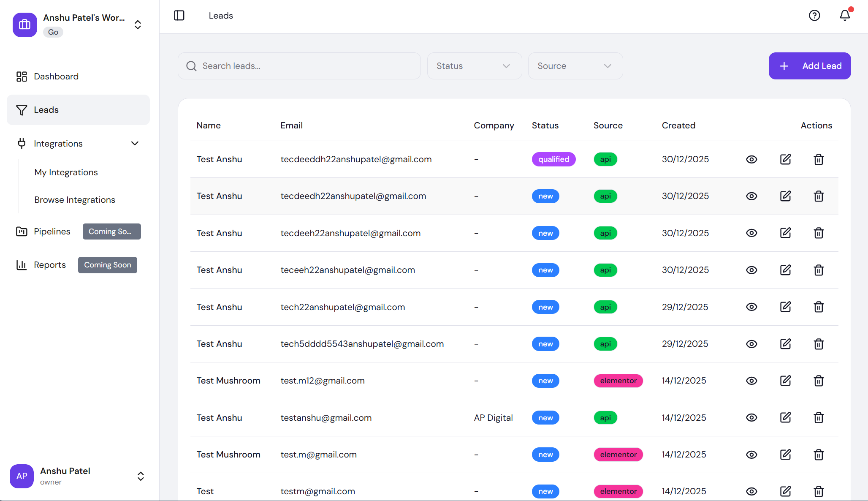View the AP Digital lead details
The height and width of the screenshot is (501, 868).
coord(751,418)
